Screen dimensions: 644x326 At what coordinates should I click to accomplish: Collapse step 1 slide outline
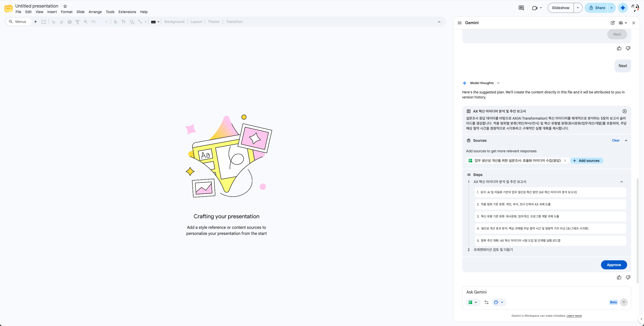click(622, 182)
